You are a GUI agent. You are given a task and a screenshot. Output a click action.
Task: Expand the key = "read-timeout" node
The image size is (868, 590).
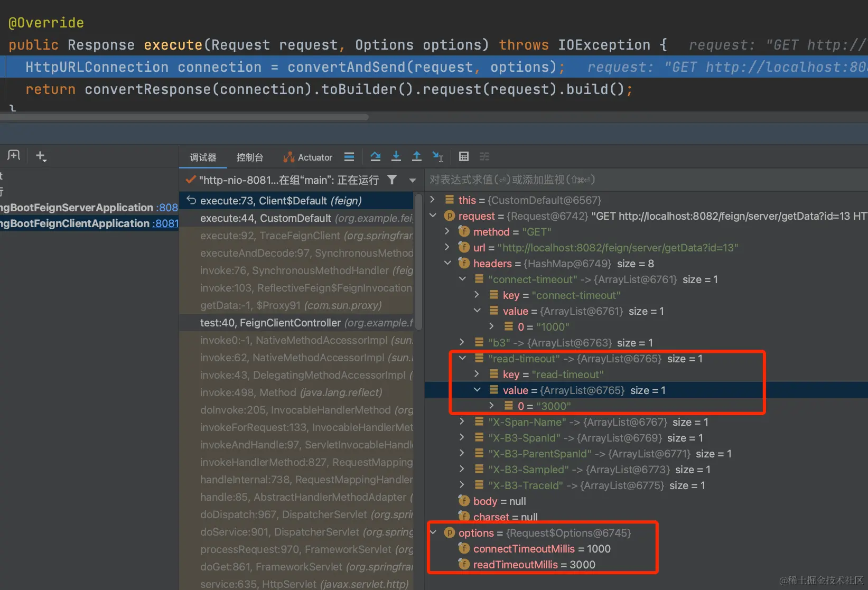point(477,374)
